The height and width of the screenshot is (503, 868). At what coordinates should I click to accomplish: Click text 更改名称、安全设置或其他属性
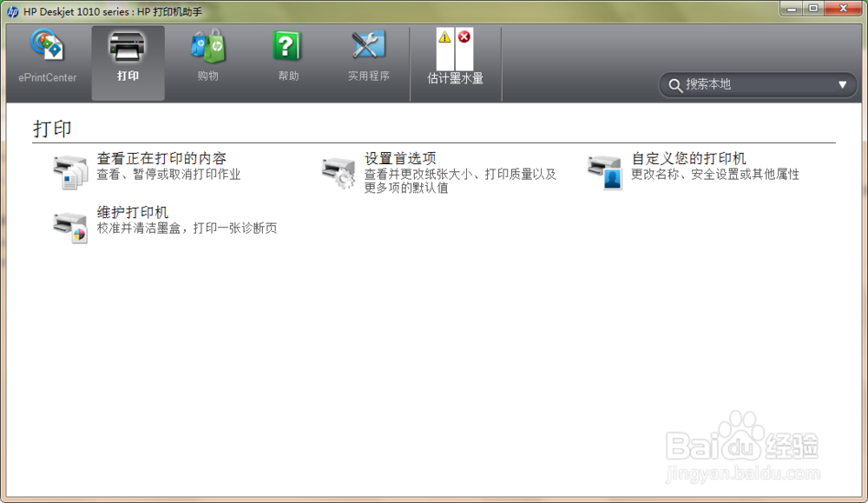[715, 175]
